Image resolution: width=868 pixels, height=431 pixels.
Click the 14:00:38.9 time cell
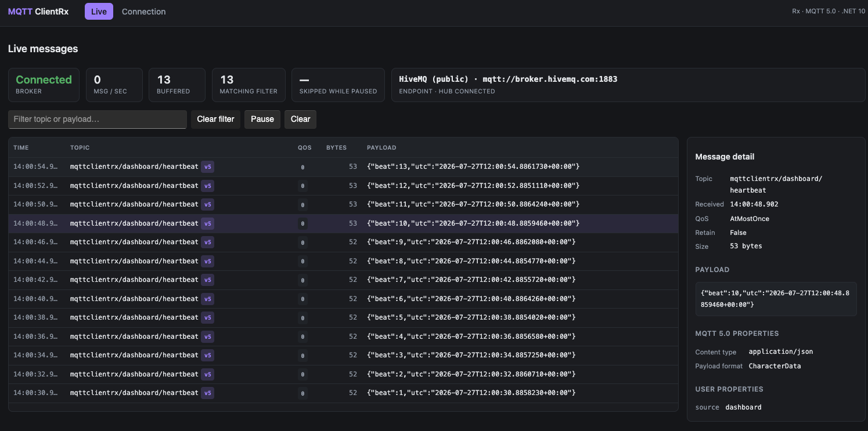[35, 317]
